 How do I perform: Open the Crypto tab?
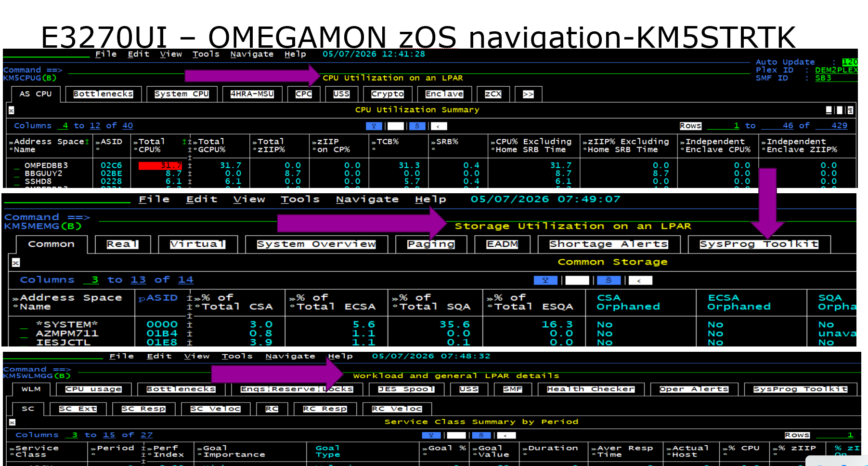coord(388,94)
